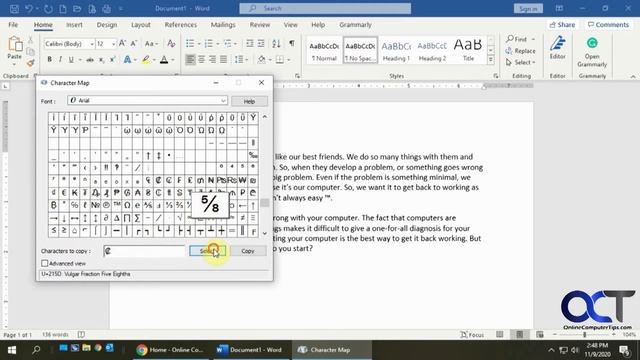
Task: Open the File tab
Action: [x=13, y=24]
